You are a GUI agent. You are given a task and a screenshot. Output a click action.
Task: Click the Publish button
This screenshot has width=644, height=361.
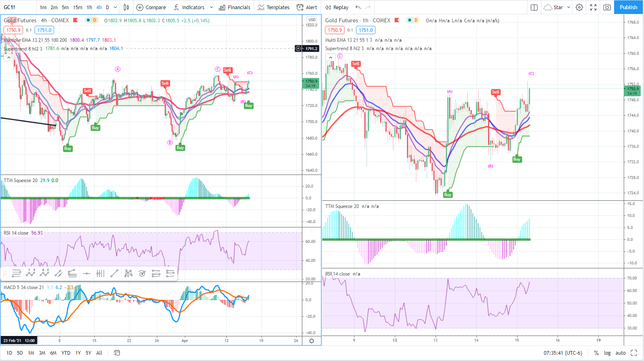[628, 7]
